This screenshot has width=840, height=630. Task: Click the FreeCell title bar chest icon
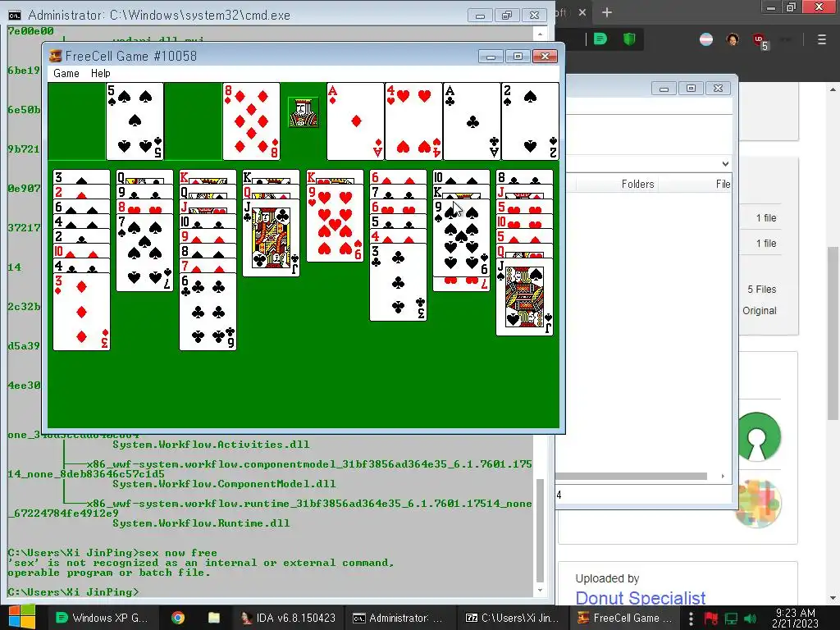pos(55,56)
